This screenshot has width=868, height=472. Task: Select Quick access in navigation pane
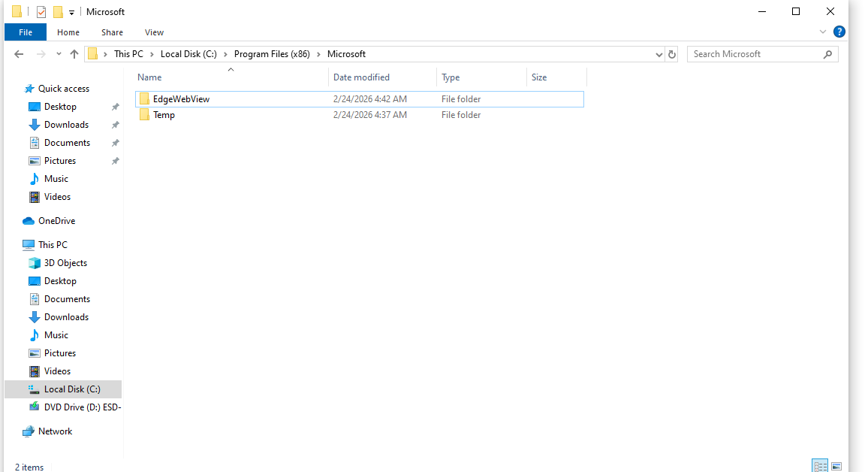[x=63, y=89]
